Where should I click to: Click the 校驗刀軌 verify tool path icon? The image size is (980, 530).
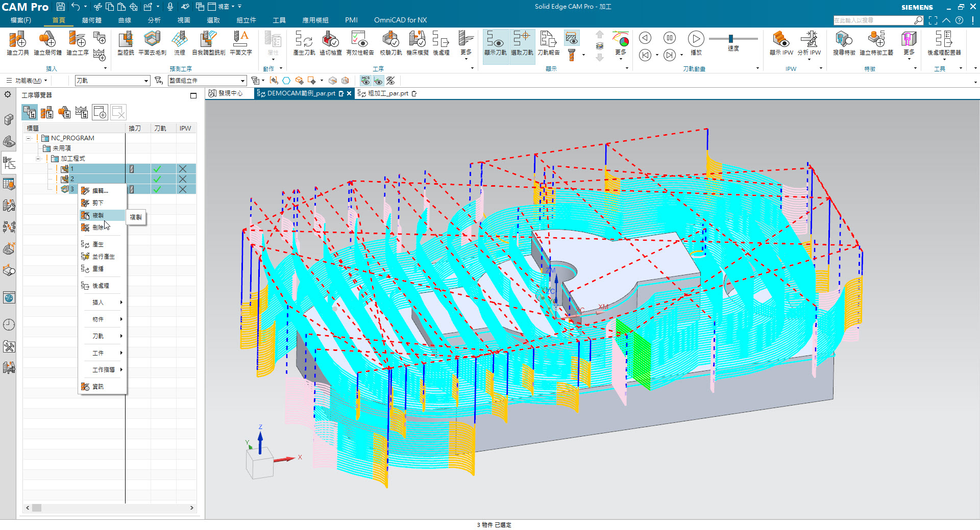pos(391,43)
